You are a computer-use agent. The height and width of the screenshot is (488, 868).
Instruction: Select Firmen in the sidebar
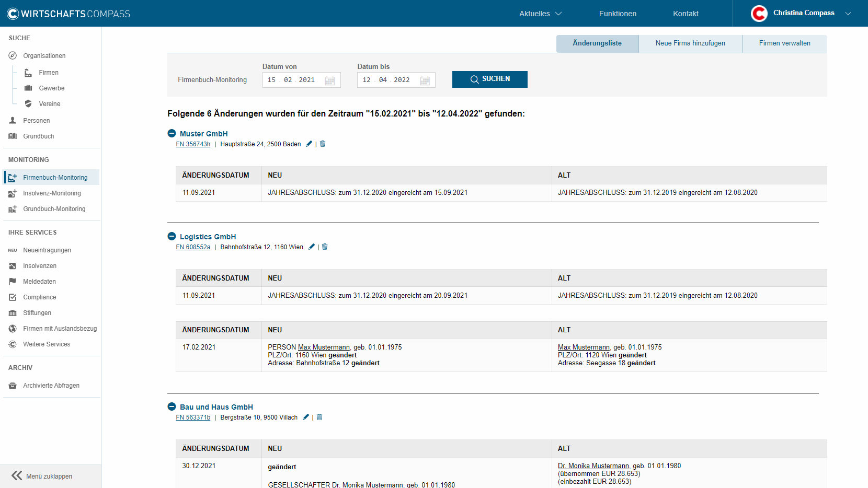(x=49, y=73)
